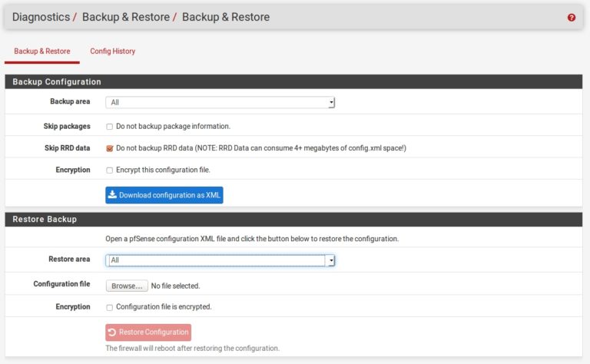Click the download arrow icon on XML button
This screenshot has height=364, width=590.
(x=112, y=194)
